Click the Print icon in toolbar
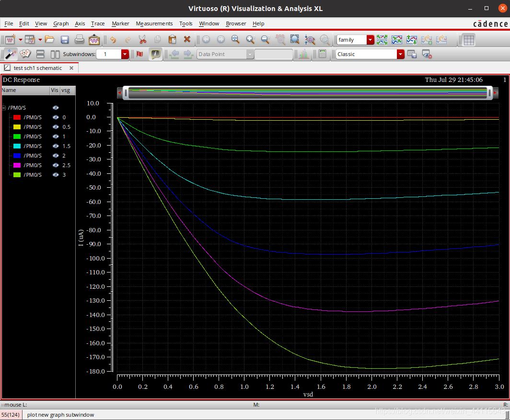Image resolution: width=510 pixels, height=420 pixels. 79,40
